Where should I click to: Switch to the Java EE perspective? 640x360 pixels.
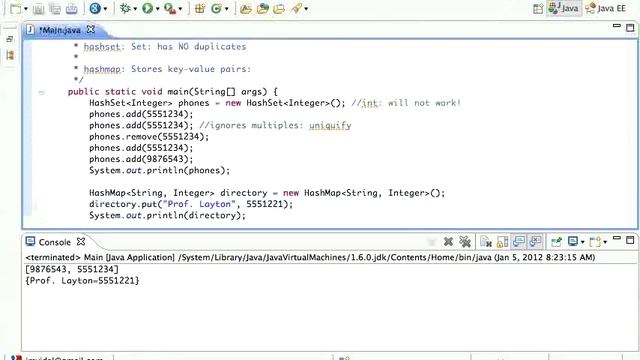point(606,9)
